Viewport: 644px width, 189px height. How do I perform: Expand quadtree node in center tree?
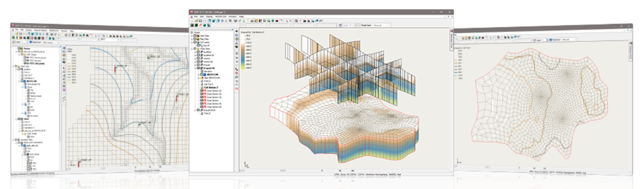coord(195,52)
